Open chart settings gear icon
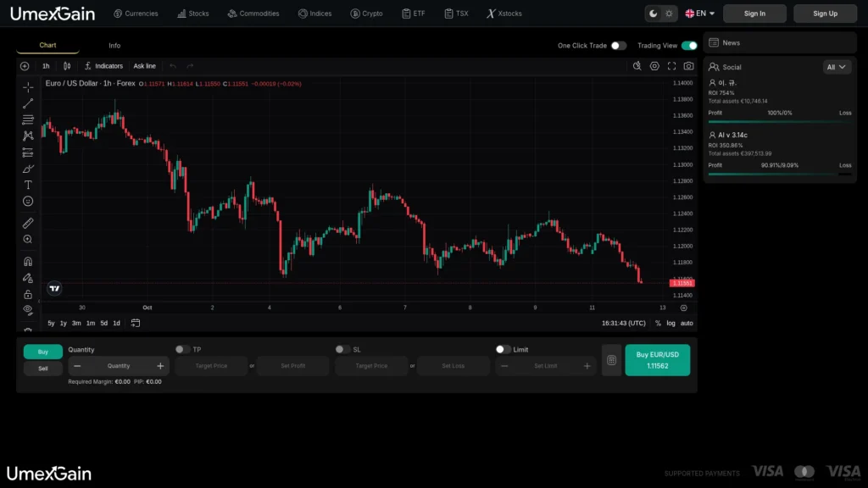 tap(654, 66)
